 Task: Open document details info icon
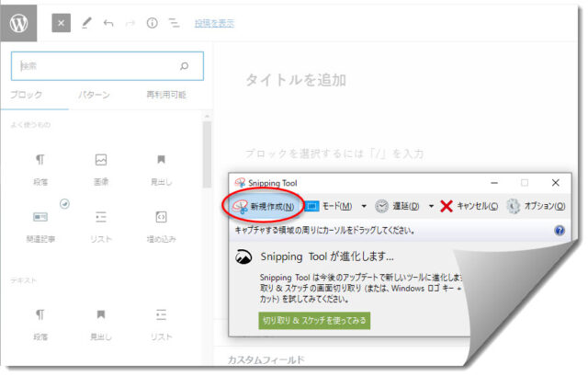(x=152, y=23)
